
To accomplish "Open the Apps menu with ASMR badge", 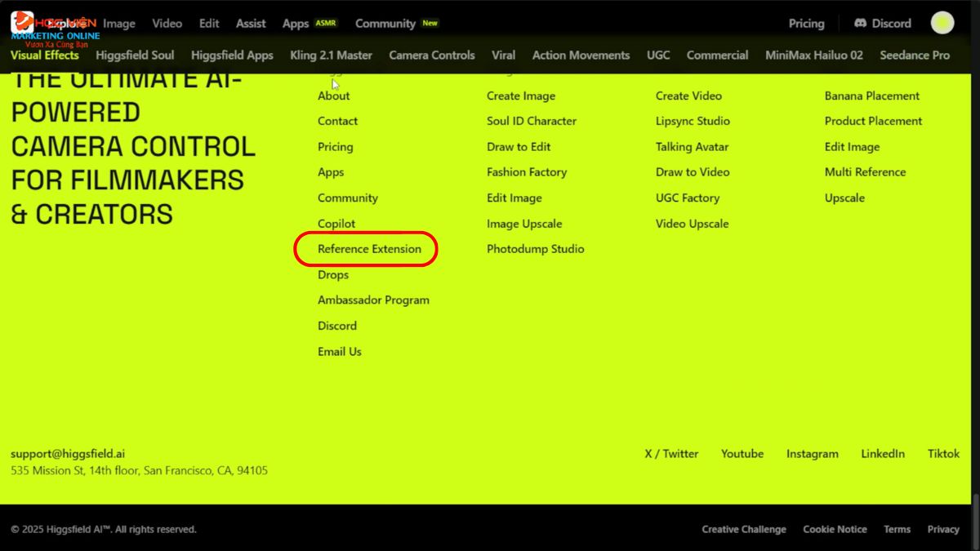I will click(296, 24).
